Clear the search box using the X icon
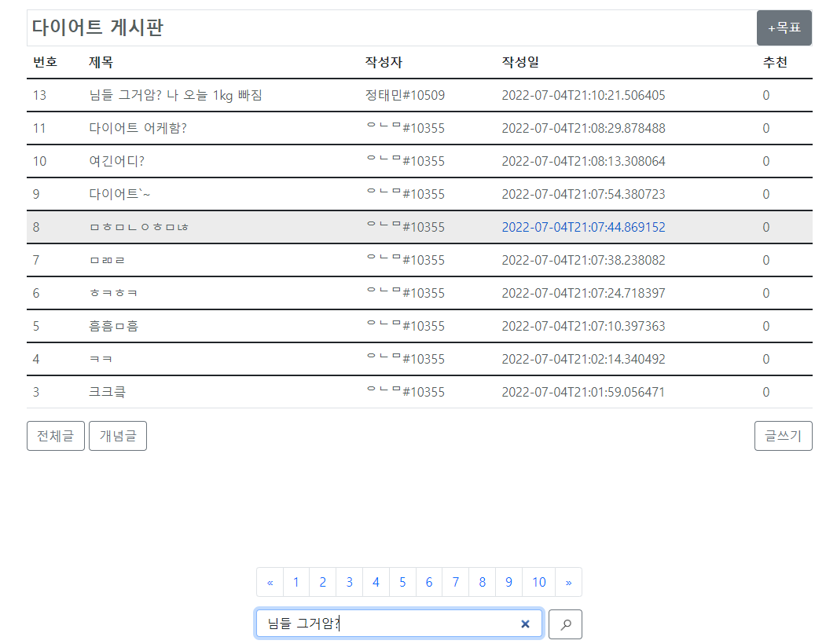The image size is (837, 644). click(x=525, y=624)
